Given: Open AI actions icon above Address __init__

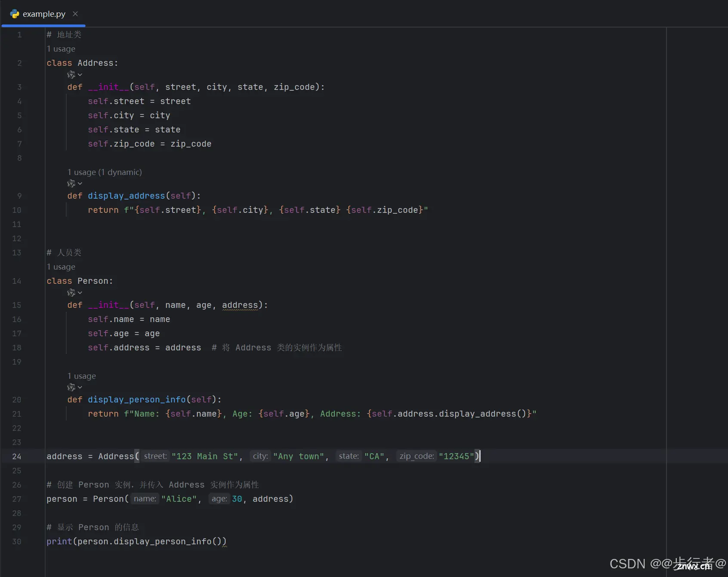Looking at the screenshot, I should 71,75.
